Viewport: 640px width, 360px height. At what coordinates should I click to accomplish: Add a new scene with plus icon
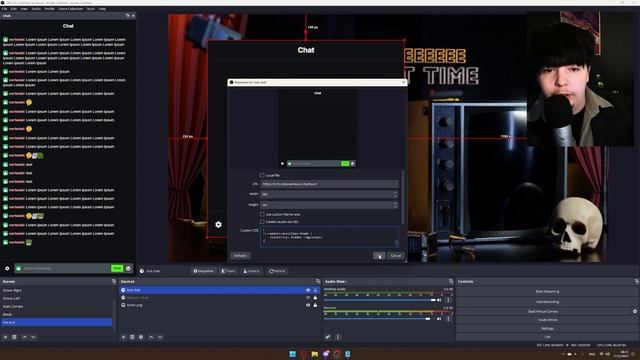5,337
